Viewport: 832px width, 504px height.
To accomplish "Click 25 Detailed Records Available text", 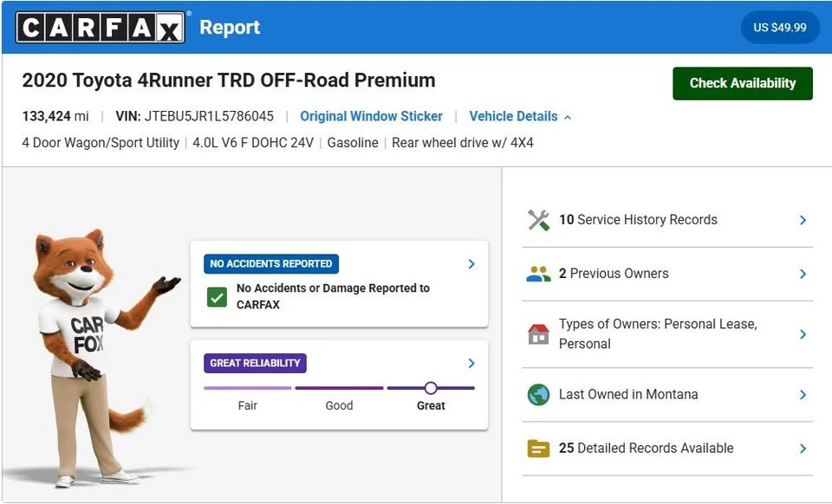I will tap(646, 448).
